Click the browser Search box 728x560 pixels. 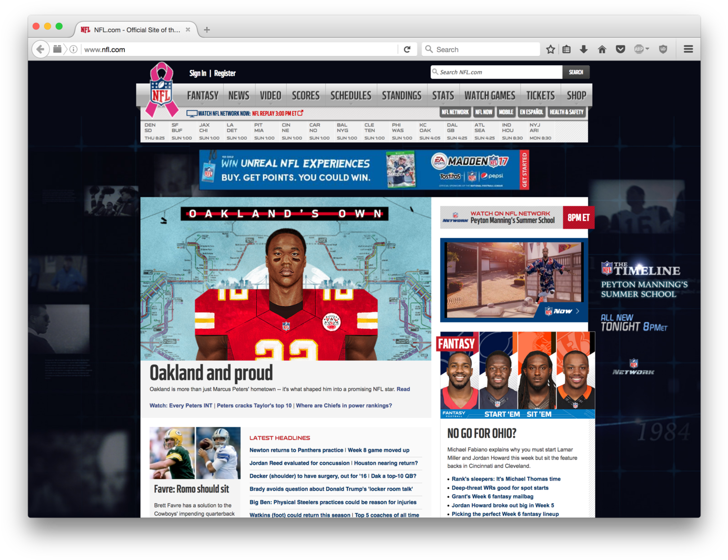(x=481, y=49)
